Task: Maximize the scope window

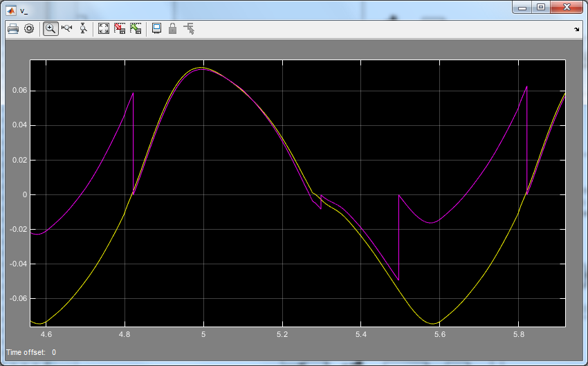Action: (542, 8)
